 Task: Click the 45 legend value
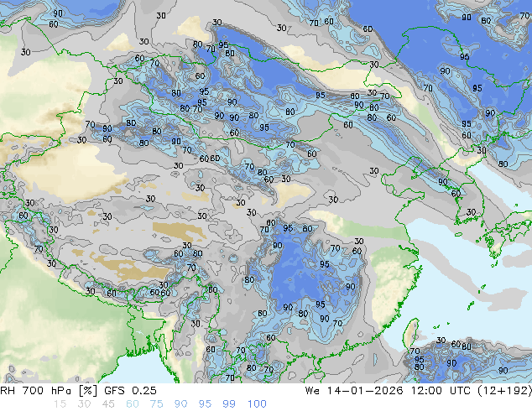pyautogui.click(x=107, y=404)
